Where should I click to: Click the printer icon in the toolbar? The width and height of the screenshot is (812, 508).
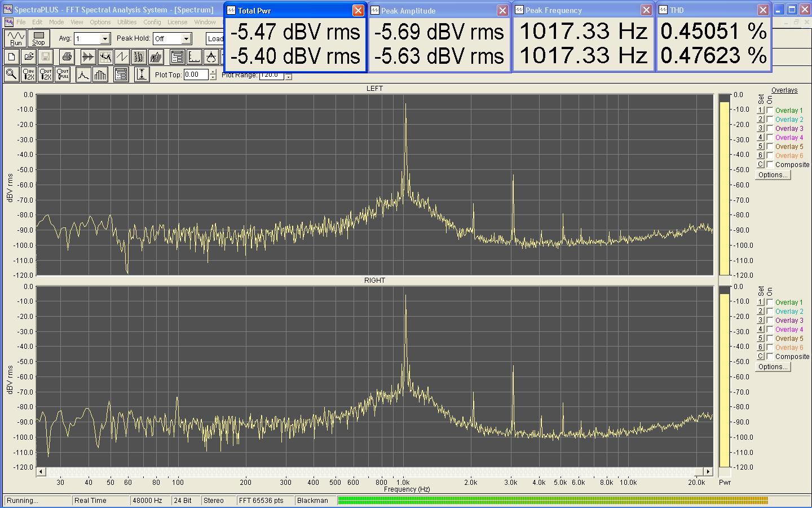tap(67, 56)
